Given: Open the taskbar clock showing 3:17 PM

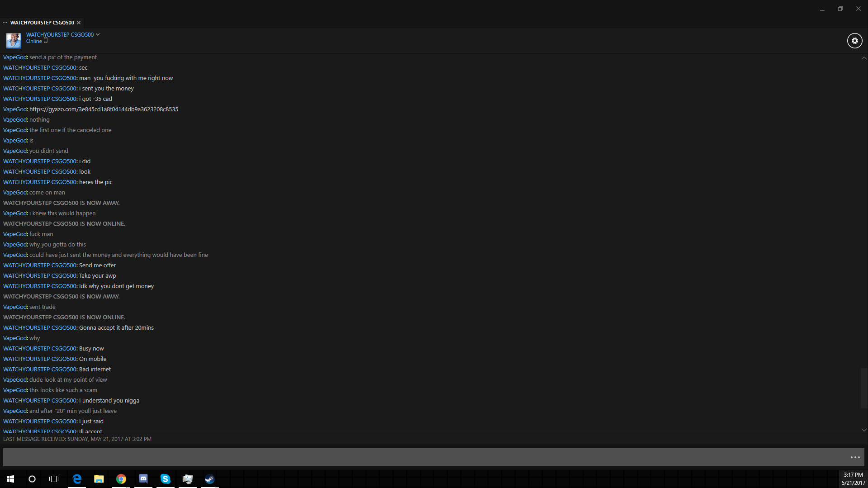Looking at the screenshot, I should [853, 479].
